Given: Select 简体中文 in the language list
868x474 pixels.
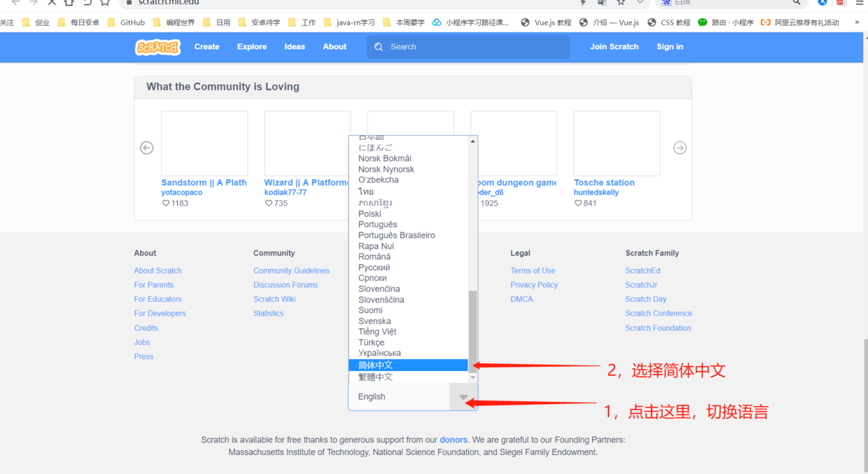Looking at the screenshot, I should (408, 365).
